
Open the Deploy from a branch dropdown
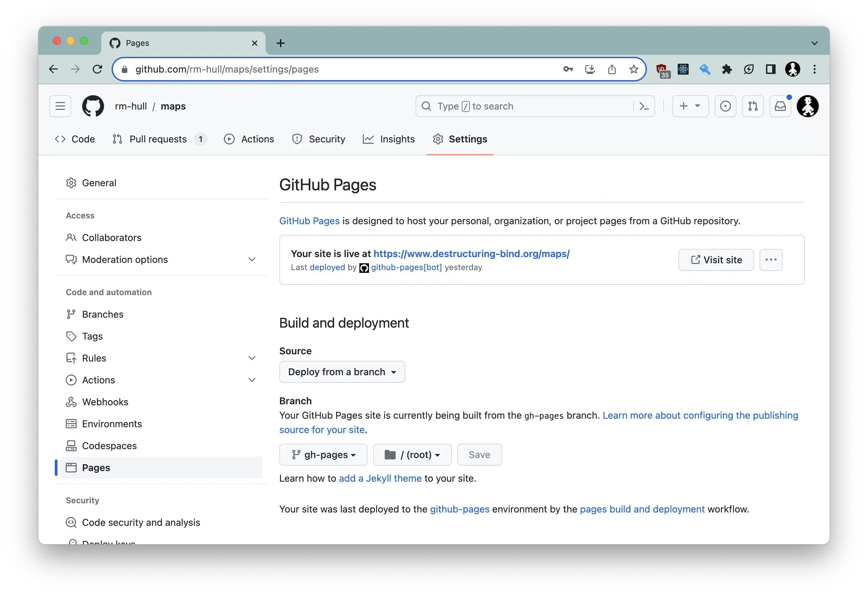[342, 372]
